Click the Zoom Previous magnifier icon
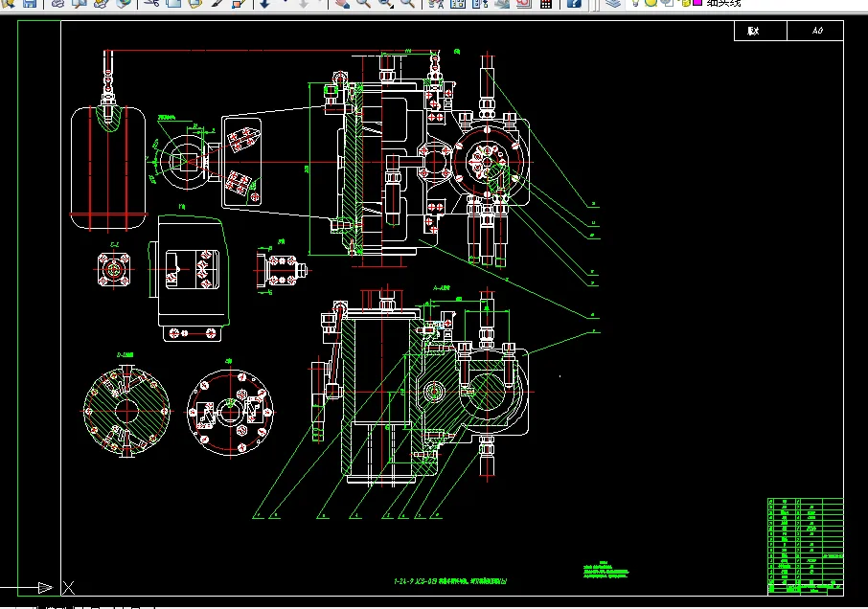868x609 pixels. coord(407,3)
